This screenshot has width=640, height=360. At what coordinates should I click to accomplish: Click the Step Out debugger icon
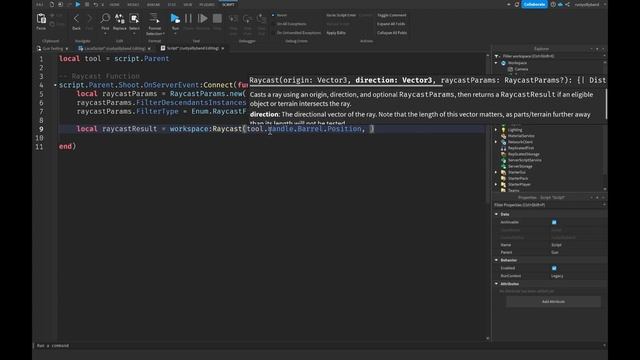coord(261,19)
